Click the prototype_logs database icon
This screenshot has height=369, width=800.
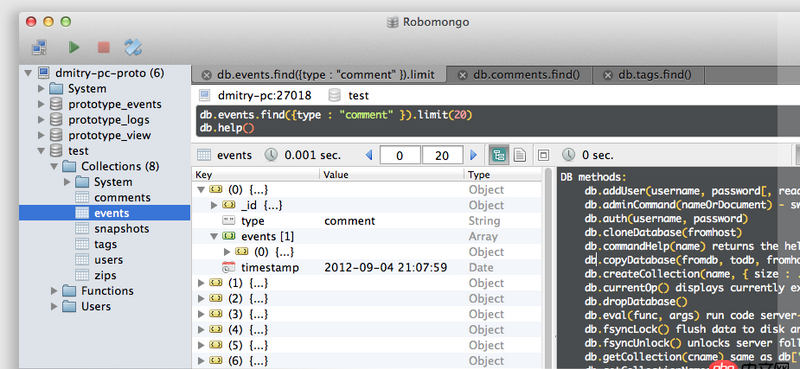pos(56,120)
